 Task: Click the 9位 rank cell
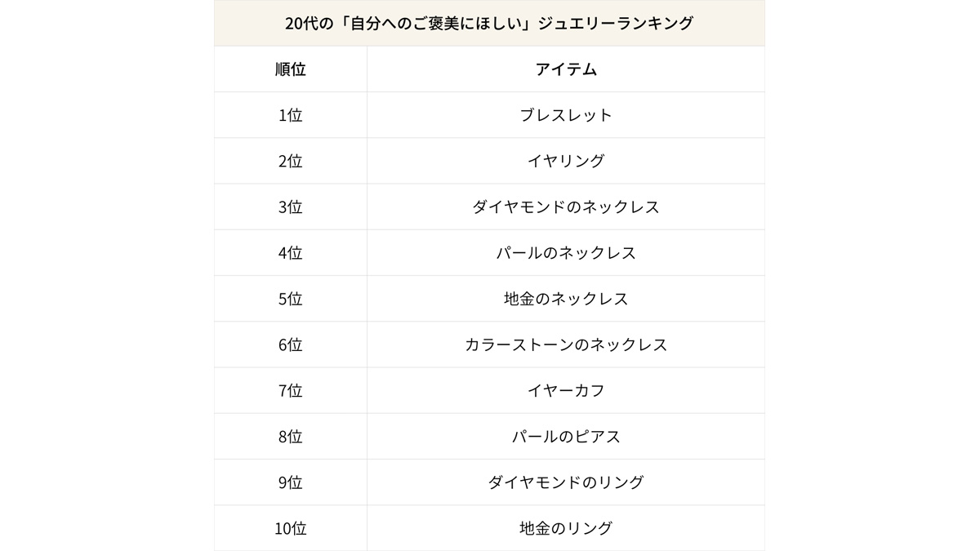pos(291,482)
